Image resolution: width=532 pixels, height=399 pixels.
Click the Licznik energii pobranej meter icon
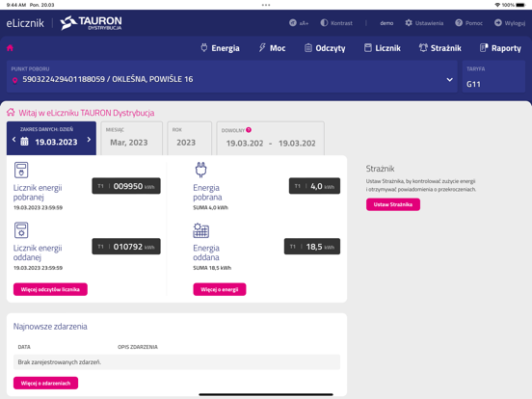point(21,170)
